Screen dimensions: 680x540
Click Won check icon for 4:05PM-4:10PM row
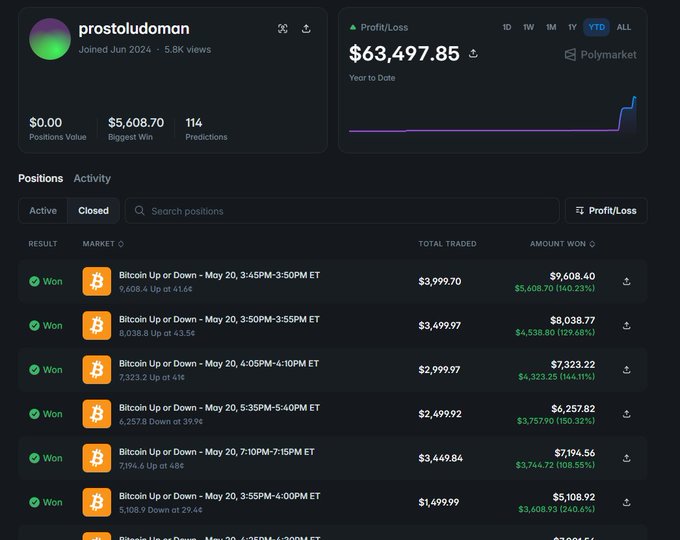[x=34, y=370]
